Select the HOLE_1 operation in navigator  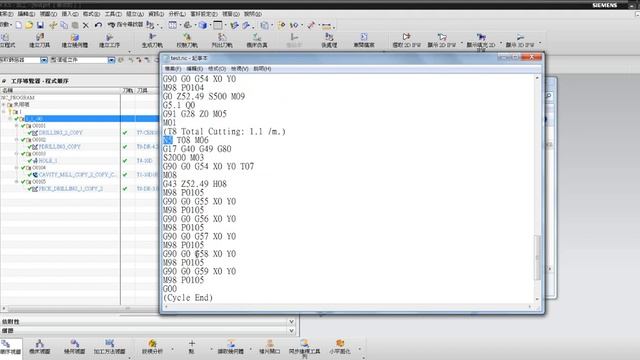[x=48, y=160]
